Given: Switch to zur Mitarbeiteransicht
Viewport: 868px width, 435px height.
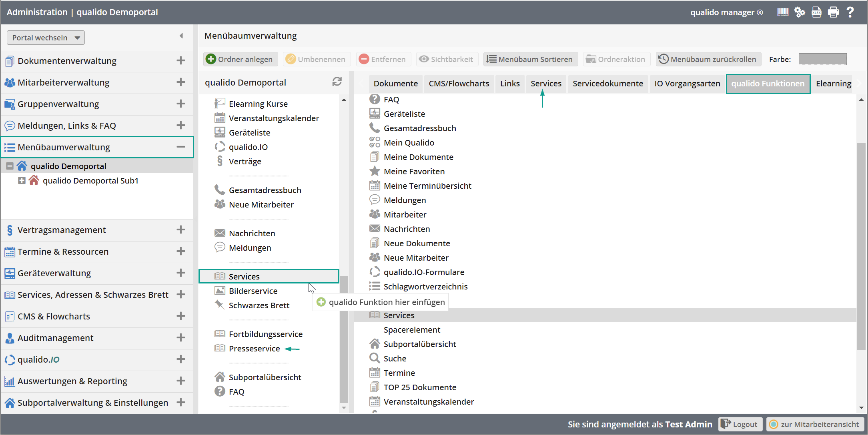Looking at the screenshot, I should (x=815, y=424).
